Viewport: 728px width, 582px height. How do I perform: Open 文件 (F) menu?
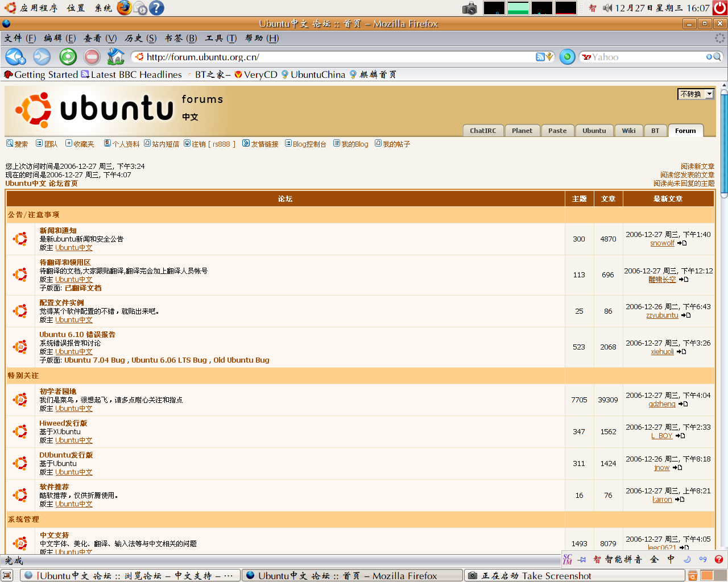(x=20, y=38)
